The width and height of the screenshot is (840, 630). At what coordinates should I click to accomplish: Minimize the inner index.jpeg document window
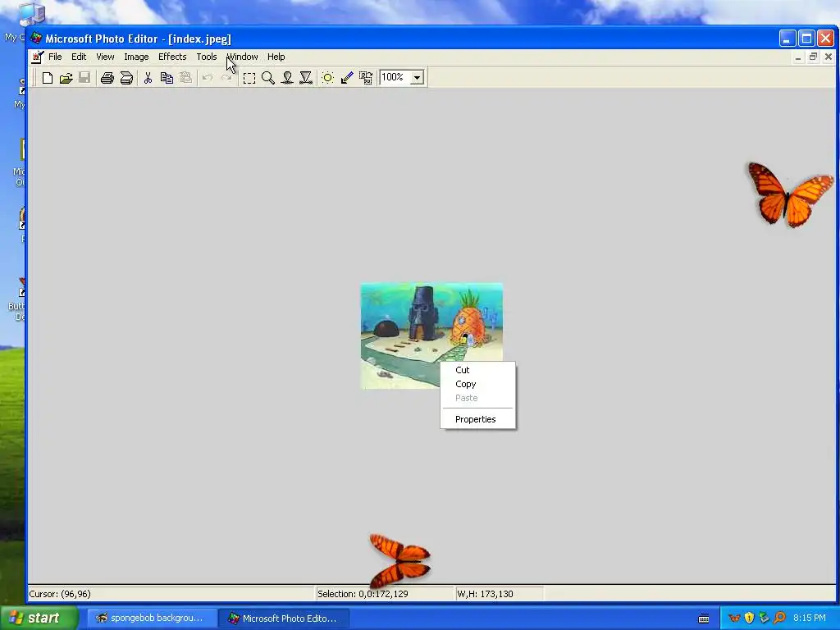pyautogui.click(x=798, y=57)
